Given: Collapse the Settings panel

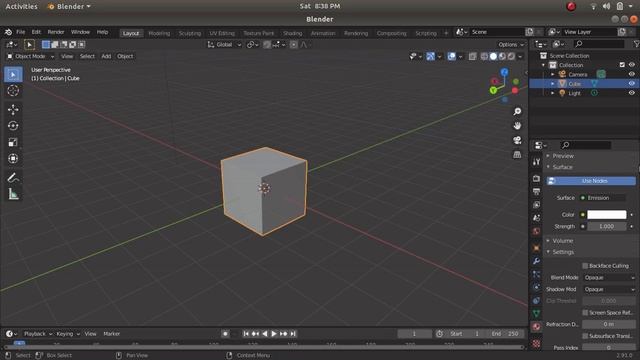Looking at the screenshot, I should coord(563,252).
